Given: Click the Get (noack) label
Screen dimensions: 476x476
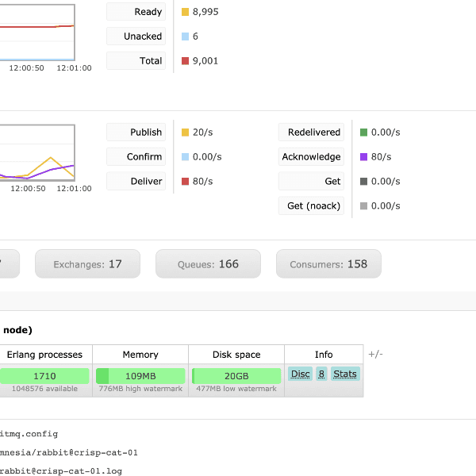Looking at the screenshot, I should (x=313, y=206).
